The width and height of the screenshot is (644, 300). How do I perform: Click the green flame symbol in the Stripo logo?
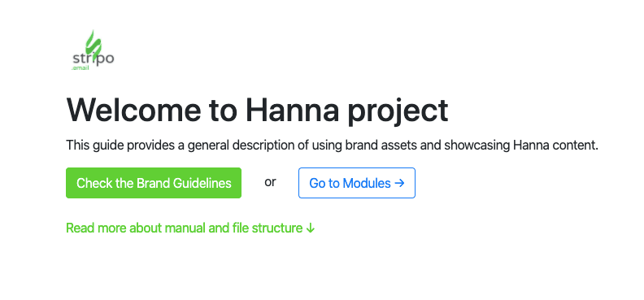point(94,43)
